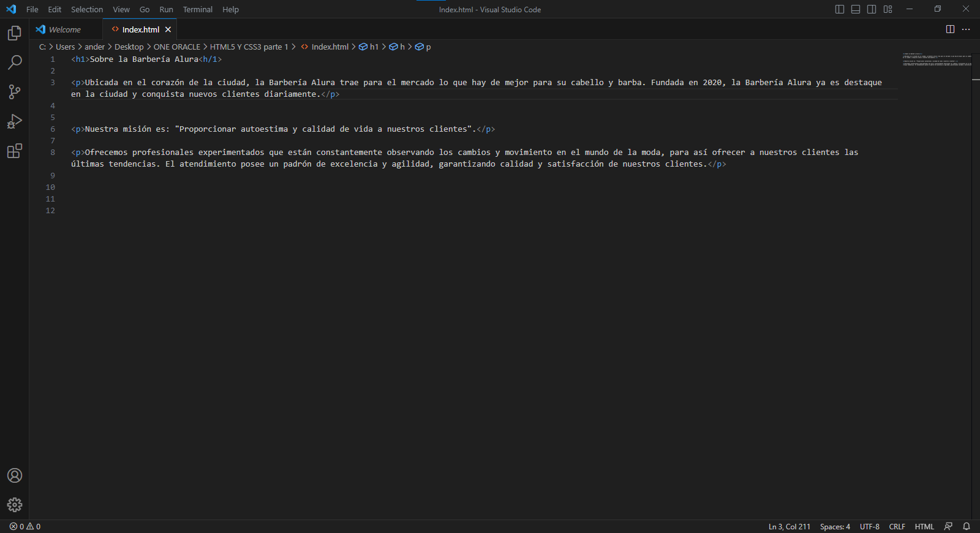Change indentation via Spaces: 4
This screenshot has width=980, height=533.
[x=835, y=526]
